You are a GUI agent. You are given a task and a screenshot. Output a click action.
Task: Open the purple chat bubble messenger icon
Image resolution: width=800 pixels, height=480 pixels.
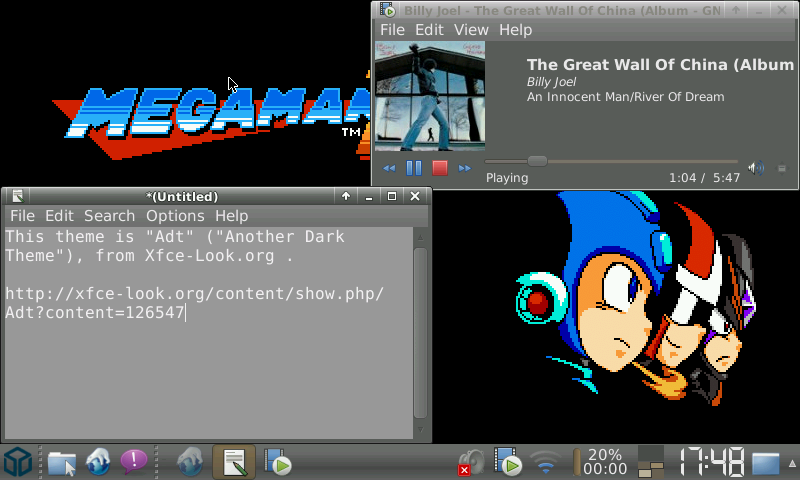click(134, 462)
